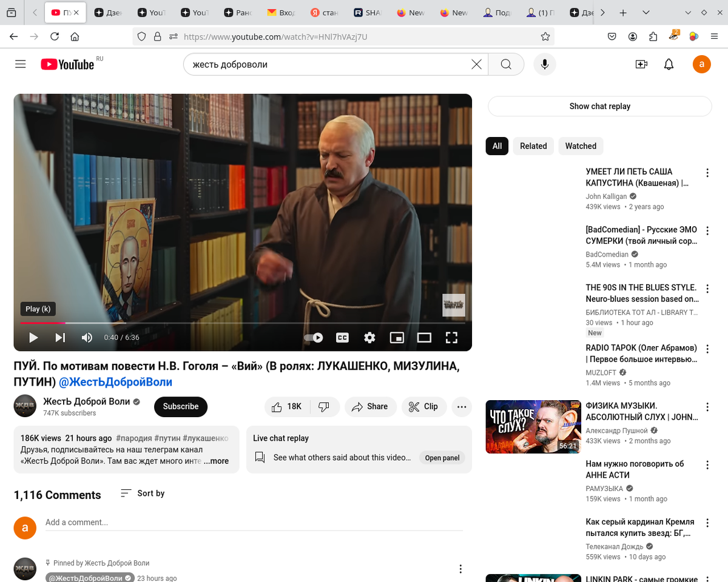Open the Pocket save icon

click(613, 37)
